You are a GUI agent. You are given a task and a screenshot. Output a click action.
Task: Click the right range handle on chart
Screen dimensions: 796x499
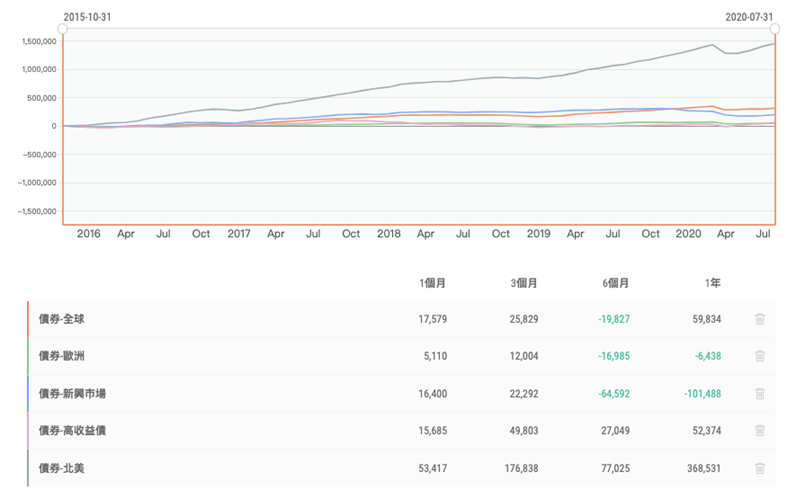776,29
